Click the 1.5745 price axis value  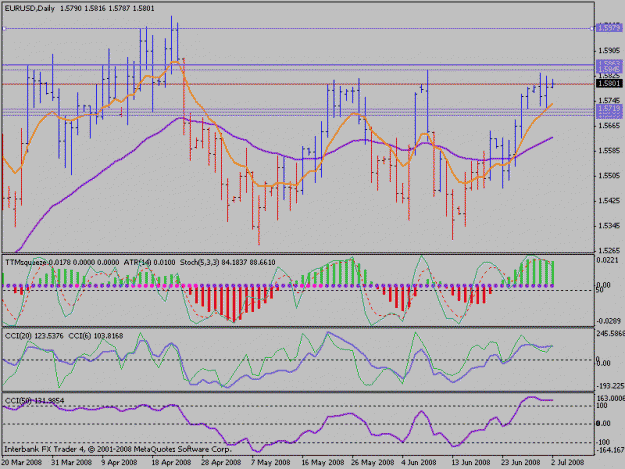coord(609,100)
